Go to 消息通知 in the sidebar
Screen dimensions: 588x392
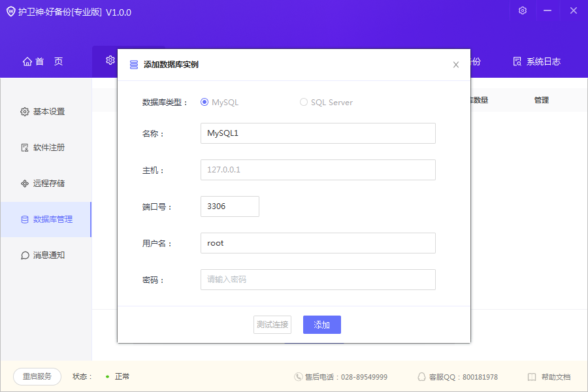tap(46, 255)
